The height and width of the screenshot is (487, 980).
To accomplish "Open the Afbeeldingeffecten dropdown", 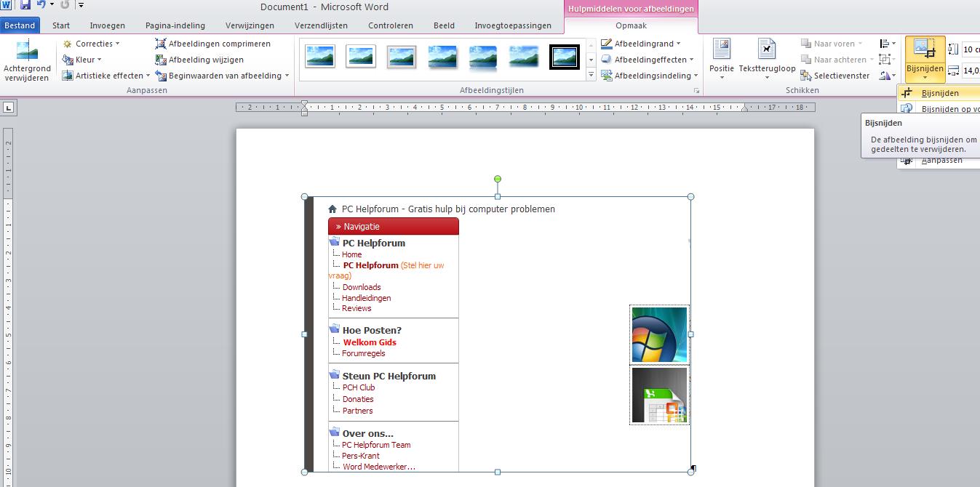I will (x=648, y=60).
